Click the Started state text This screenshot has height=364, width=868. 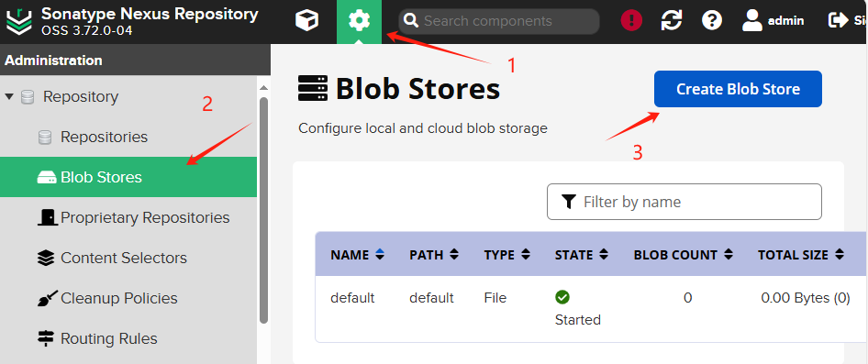pyautogui.click(x=578, y=320)
